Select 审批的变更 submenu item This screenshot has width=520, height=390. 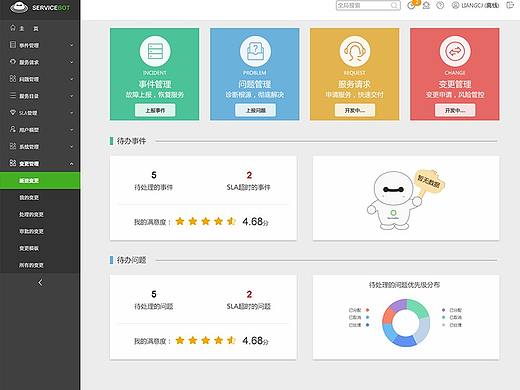click(x=40, y=231)
